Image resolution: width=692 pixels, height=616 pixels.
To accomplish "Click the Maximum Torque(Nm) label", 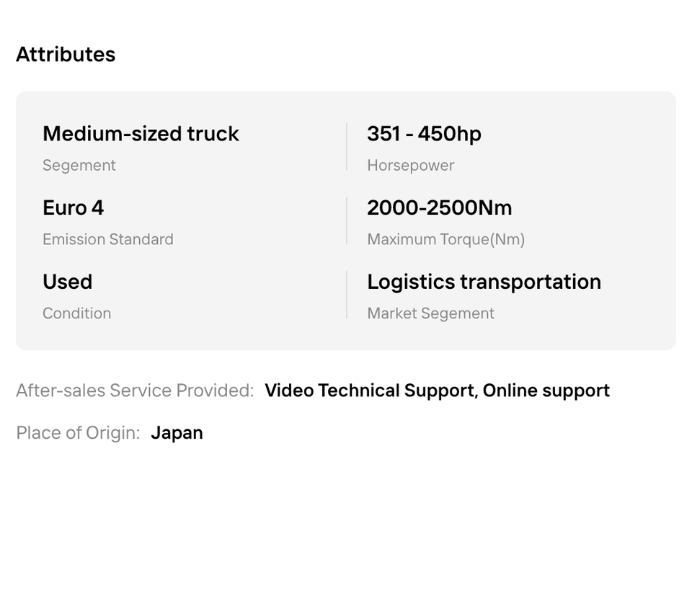I will [445, 240].
